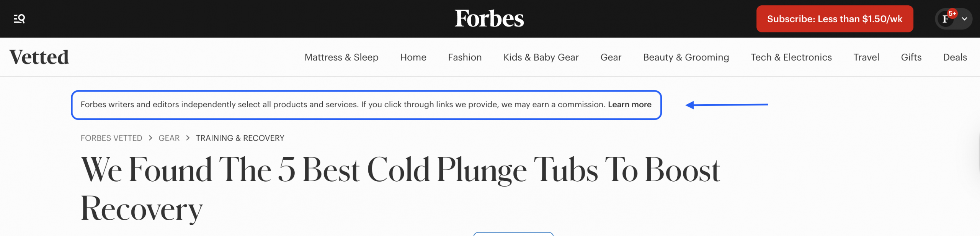The image size is (980, 236).
Task: Open the Mattress & Sleep menu
Action: 341,57
